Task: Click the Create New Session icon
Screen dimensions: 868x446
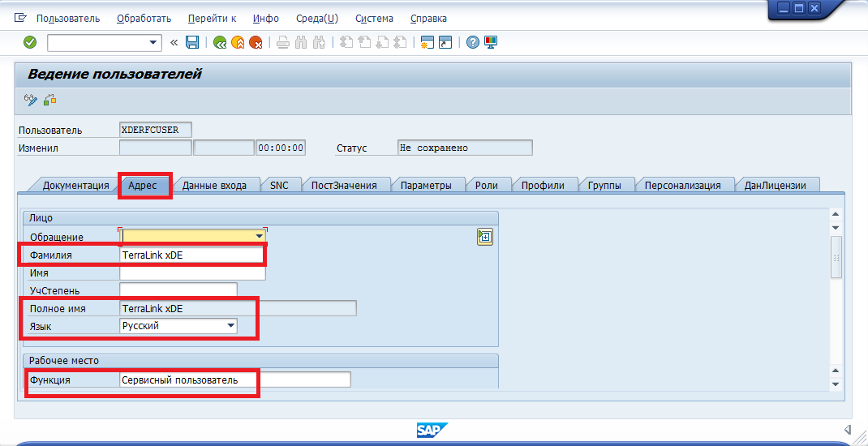Action: (425, 42)
